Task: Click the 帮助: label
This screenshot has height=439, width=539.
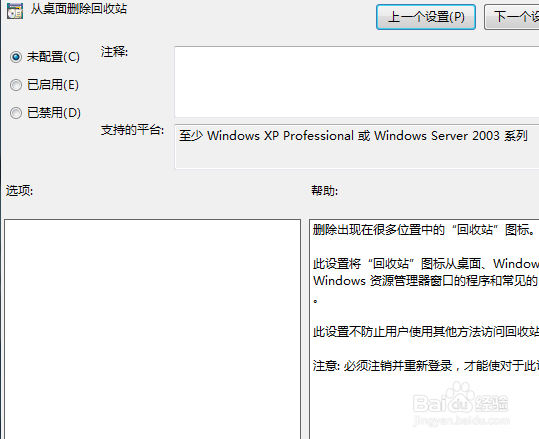Action: coord(324,190)
